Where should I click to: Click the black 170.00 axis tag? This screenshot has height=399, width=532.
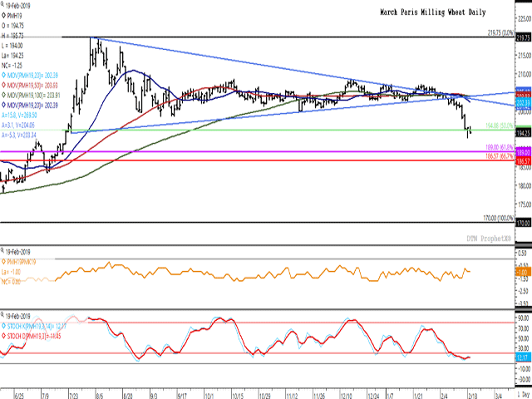pos(523,224)
